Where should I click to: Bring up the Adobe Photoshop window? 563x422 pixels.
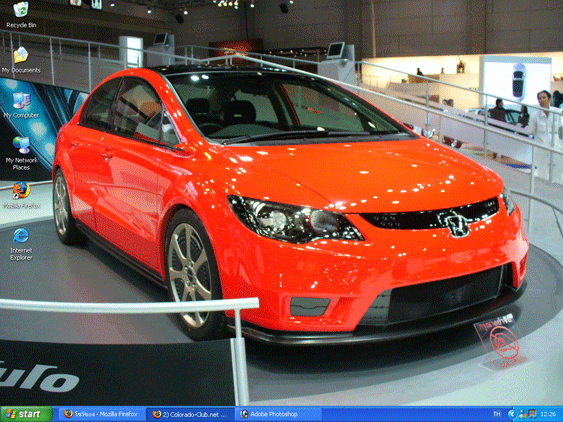coord(279,414)
